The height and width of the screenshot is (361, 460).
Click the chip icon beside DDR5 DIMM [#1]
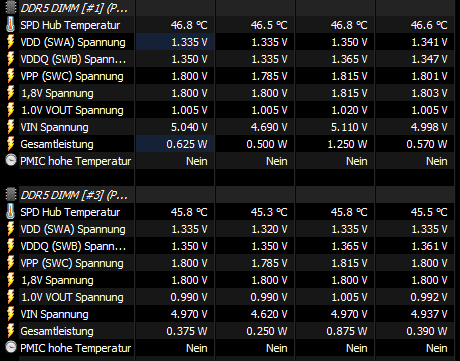click(11, 8)
